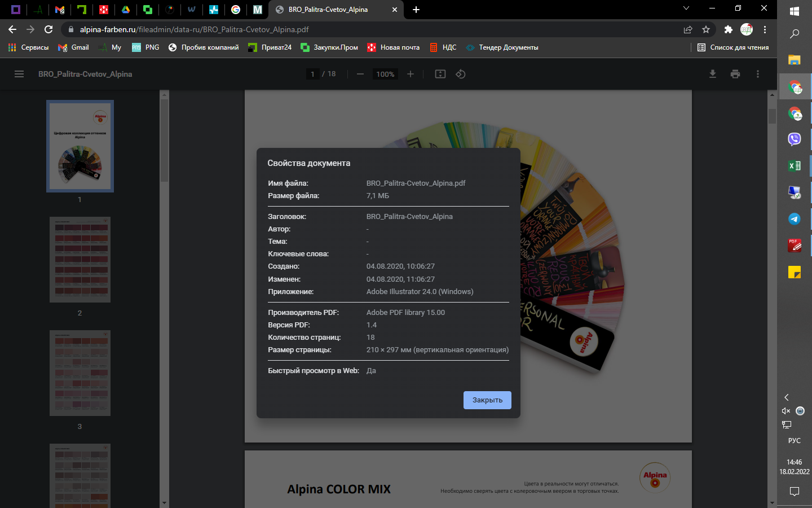The image size is (812, 508).
Task: Open the PNG bookmark
Action: point(145,47)
